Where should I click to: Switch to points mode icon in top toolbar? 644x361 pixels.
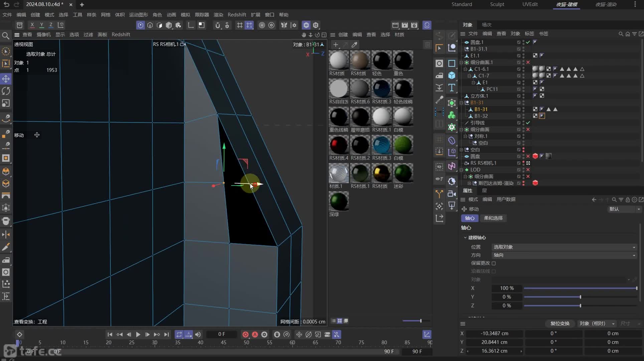click(141, 25)
